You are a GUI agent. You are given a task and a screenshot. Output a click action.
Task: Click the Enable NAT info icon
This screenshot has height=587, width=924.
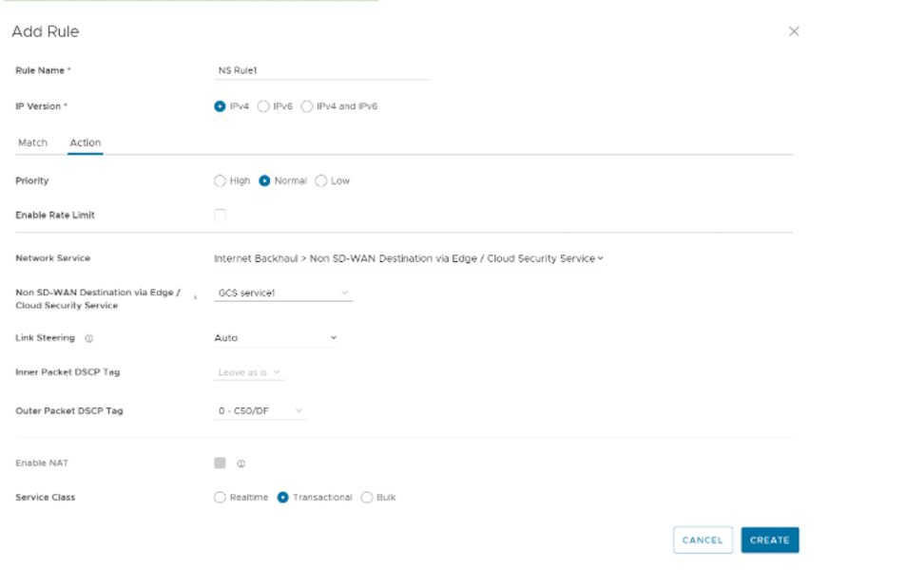click(x=241, y=464)
